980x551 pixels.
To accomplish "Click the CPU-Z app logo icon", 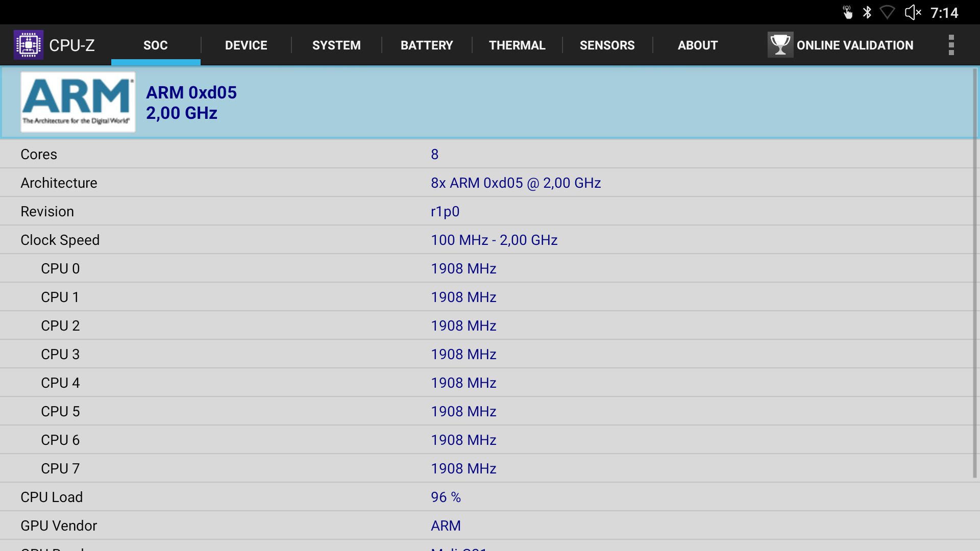I will click(x=29, y=45).
